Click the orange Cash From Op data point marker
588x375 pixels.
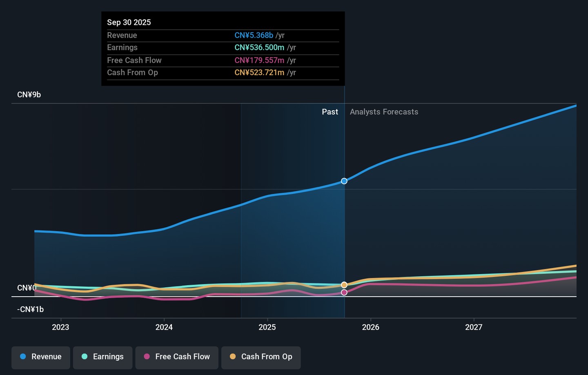click(x=344, y=285)
